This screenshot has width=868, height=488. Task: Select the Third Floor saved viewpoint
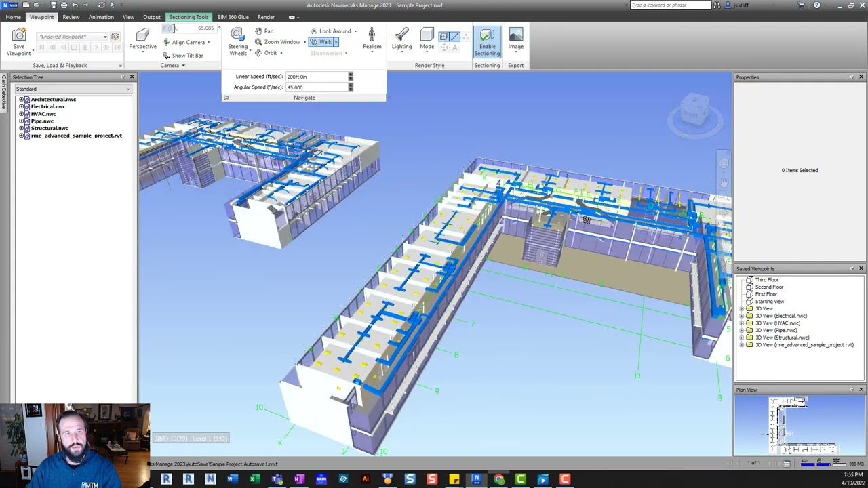[x=767, y=280]
